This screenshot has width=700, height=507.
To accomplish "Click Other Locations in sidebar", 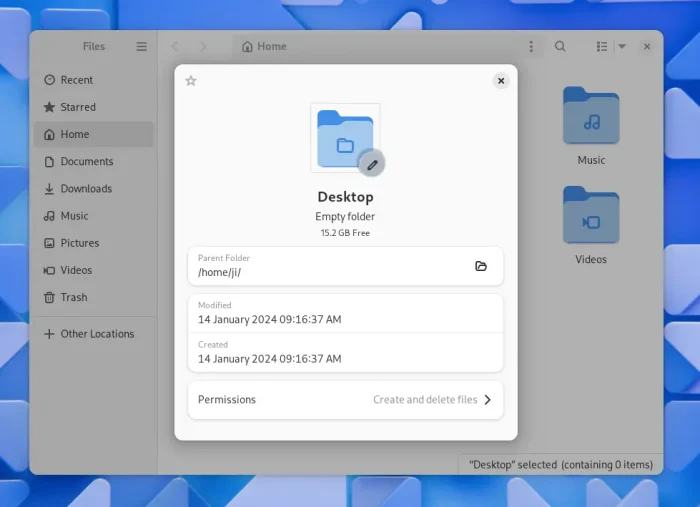I will pyautogui.click(x=96, y=334).
